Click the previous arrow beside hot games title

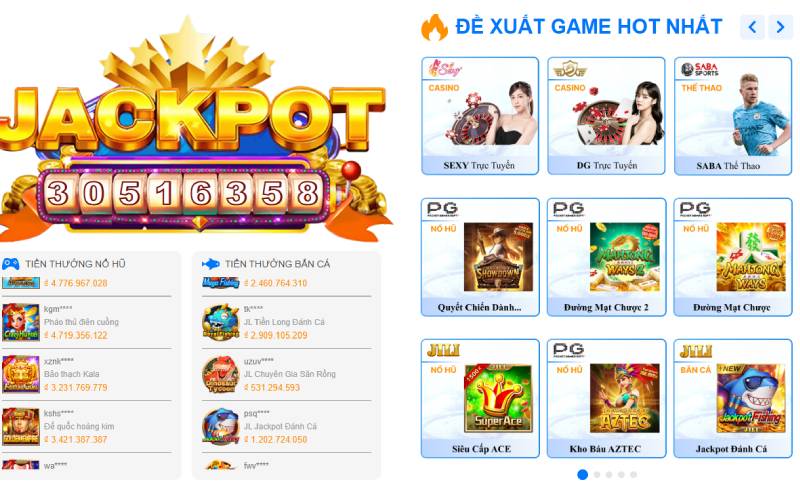tap(753, 27)
